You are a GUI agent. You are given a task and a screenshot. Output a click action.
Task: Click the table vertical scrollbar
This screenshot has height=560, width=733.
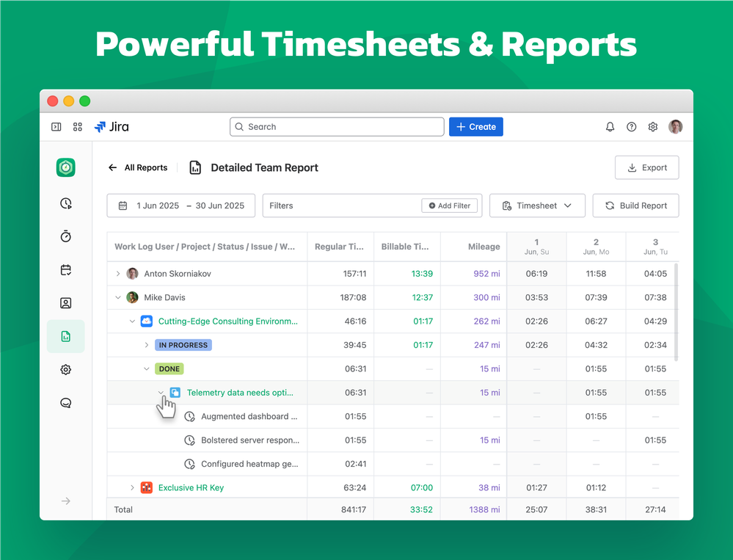[x=676, y=312]
